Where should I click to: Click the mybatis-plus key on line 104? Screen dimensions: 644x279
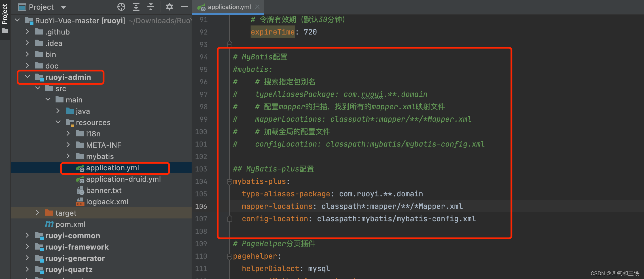pos(259,181)
